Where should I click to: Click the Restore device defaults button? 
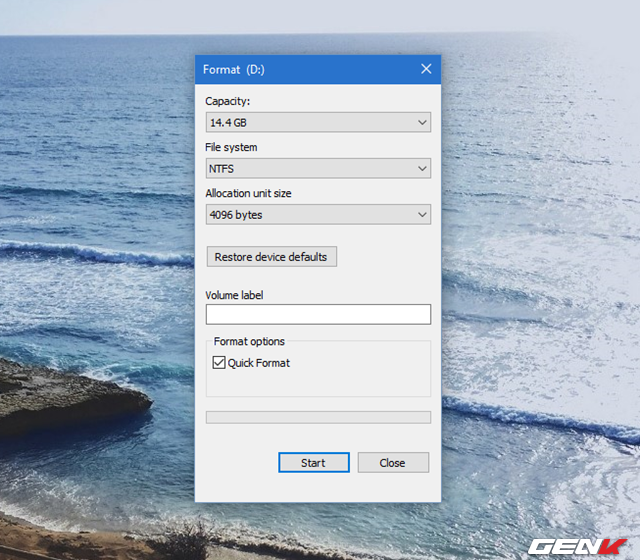coord(271,257)
